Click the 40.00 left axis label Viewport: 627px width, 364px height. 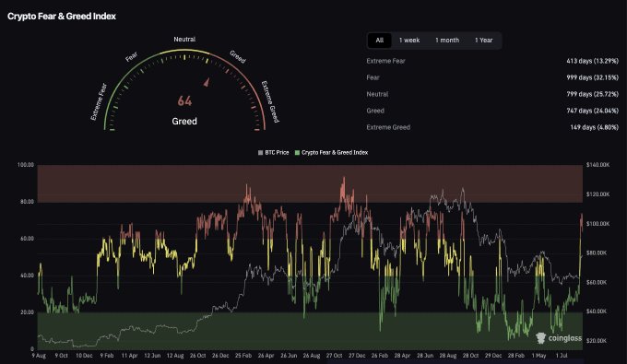coord(27,276)
